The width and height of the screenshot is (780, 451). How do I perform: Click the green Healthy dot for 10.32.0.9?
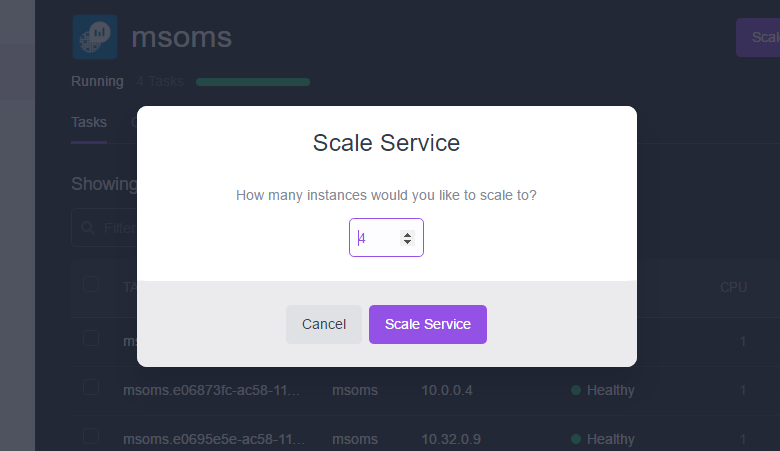576,439
